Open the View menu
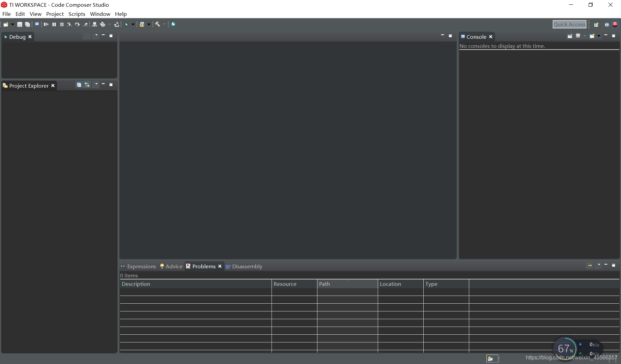Image resolution: width=621 pixels, height=364 pixels. tap(35, 14)
